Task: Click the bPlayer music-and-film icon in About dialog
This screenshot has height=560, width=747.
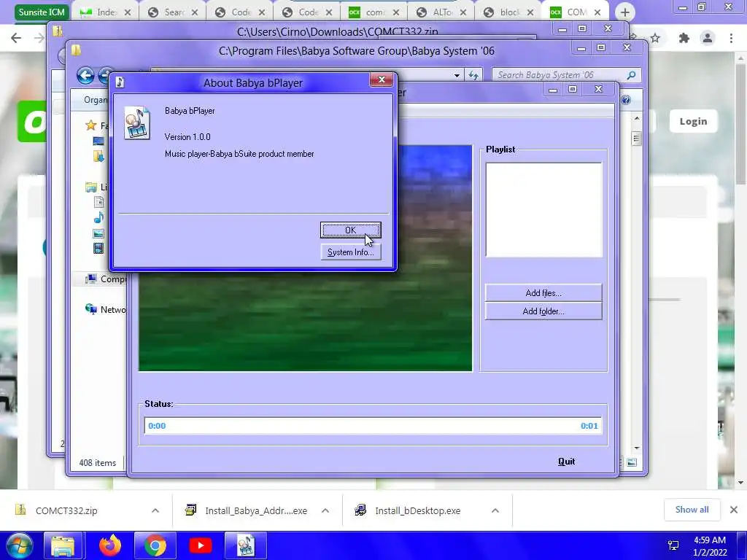Action: point(136,122)
